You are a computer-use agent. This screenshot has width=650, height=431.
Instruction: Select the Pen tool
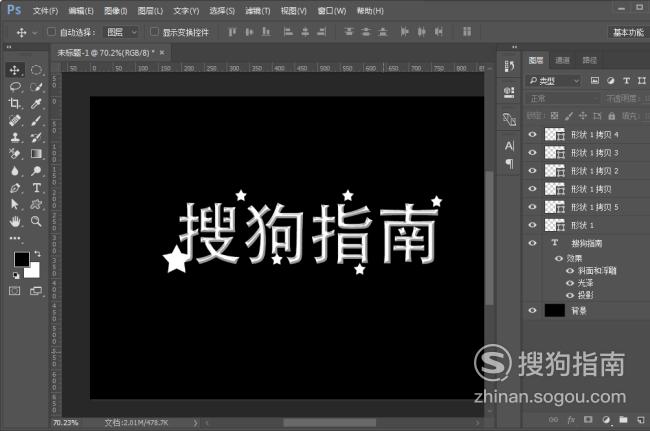tap(15, 188)
